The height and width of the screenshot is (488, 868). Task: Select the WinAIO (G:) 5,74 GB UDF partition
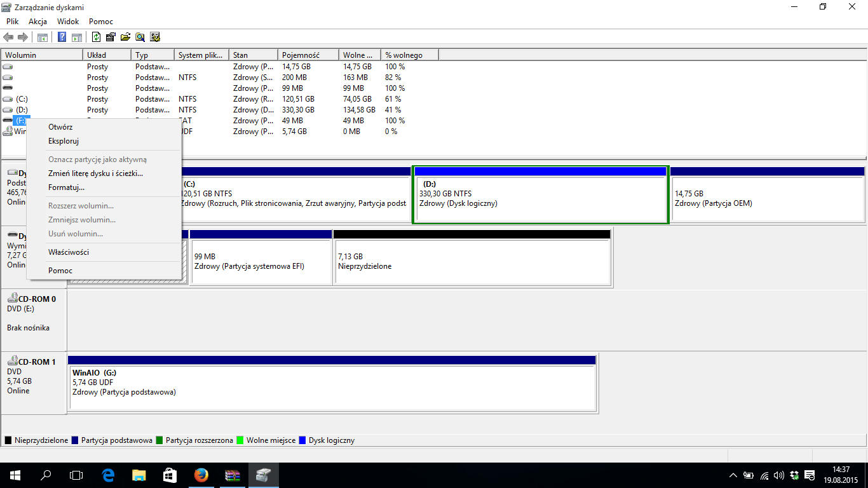pyautogui.click(x=332, y=383)
